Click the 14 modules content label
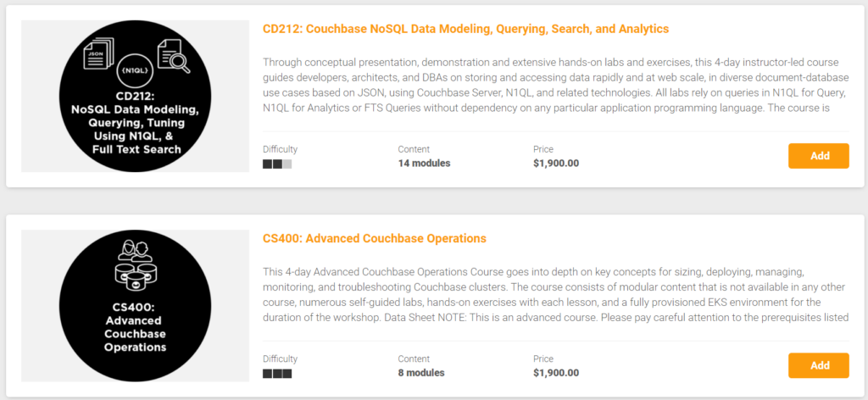 pos(424,164)
